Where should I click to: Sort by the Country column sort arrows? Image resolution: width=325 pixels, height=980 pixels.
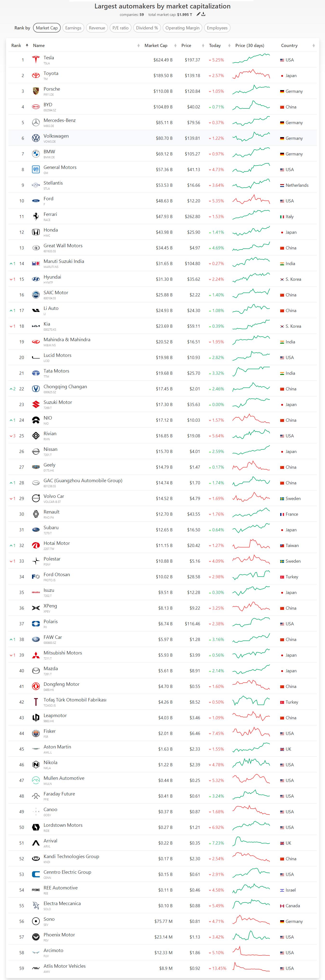tap(314, 46)
